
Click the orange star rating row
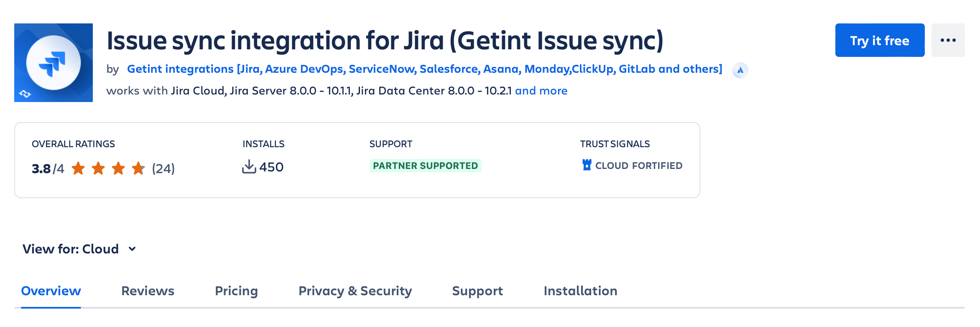pos(108,169)
